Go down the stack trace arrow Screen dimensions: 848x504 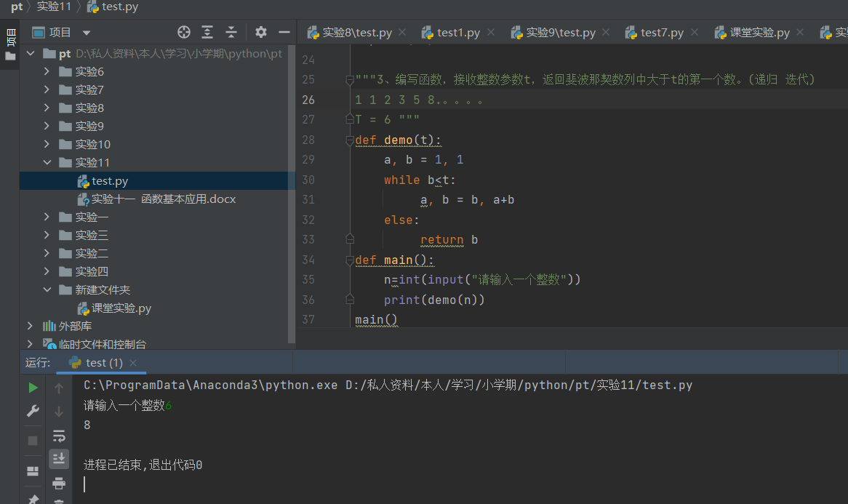click(59, 412)
